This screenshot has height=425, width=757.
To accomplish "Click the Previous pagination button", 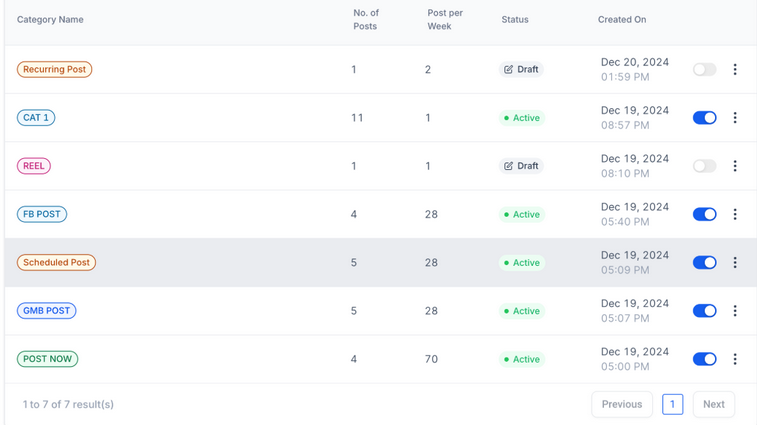I will [621, 404].
